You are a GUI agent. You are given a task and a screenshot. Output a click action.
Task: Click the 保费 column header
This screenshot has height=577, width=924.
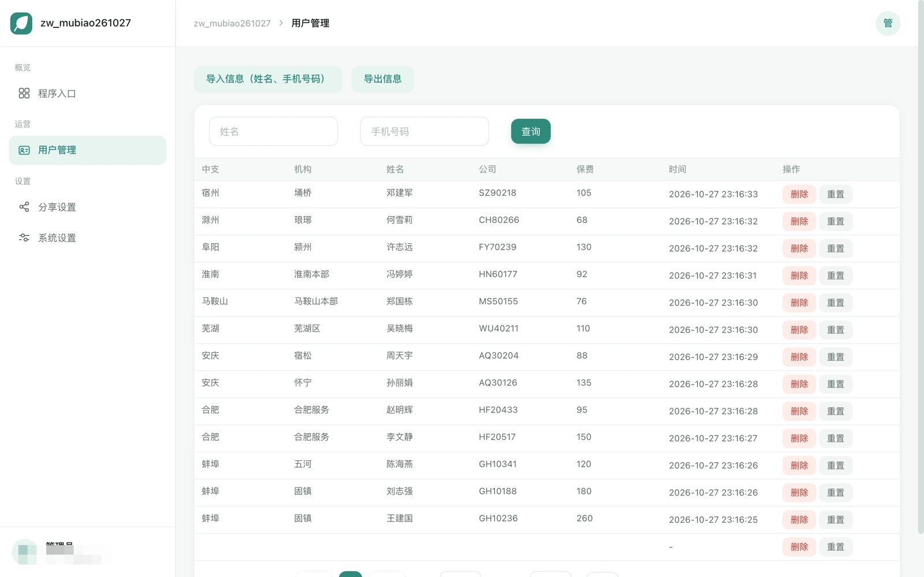pyautogui.click(x=585, y=169)
